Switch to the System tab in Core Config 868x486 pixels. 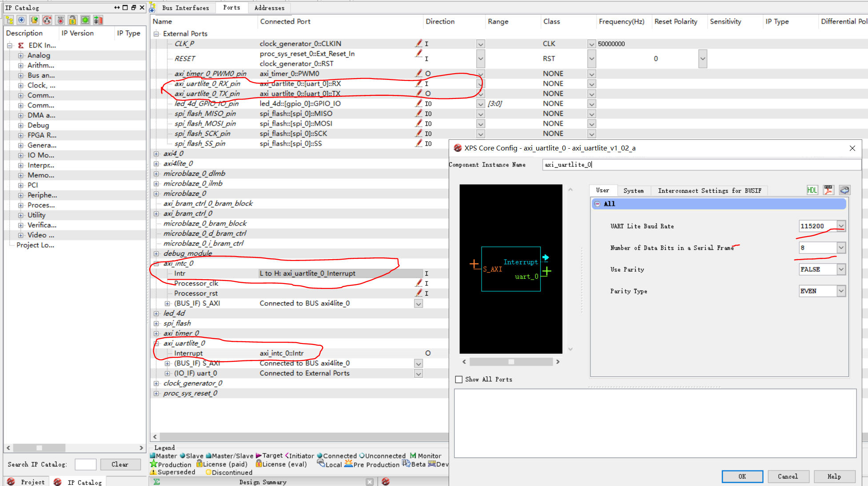coord(633,190)
